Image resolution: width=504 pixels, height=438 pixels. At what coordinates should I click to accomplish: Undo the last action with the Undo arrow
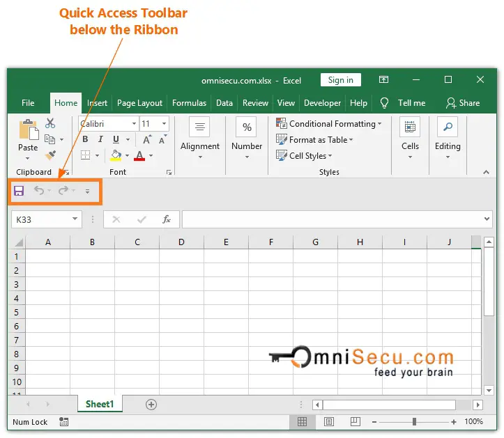(x=39, y=190)
